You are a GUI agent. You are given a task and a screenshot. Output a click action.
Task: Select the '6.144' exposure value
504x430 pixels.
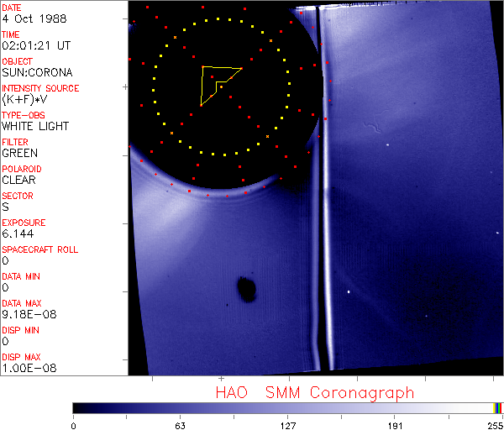[17, 233]
